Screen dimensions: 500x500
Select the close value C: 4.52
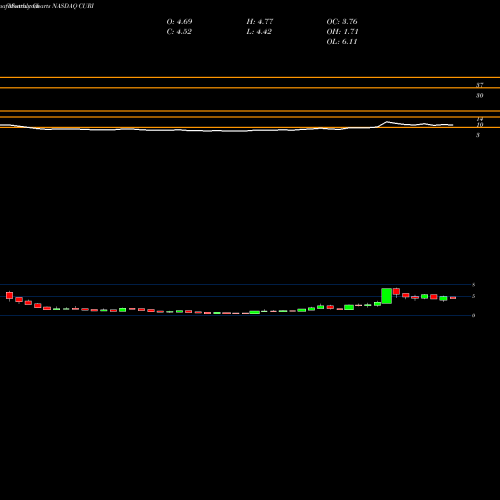[x=179, y=32]
